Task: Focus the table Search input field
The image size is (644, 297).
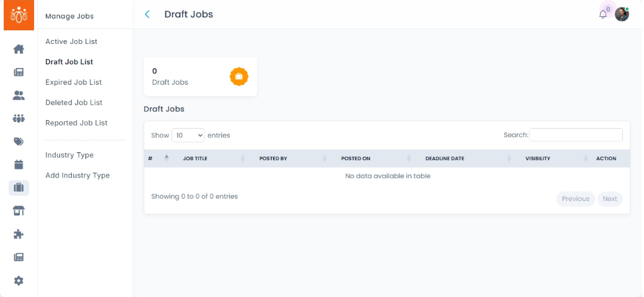Action: [x=576, y=135]
